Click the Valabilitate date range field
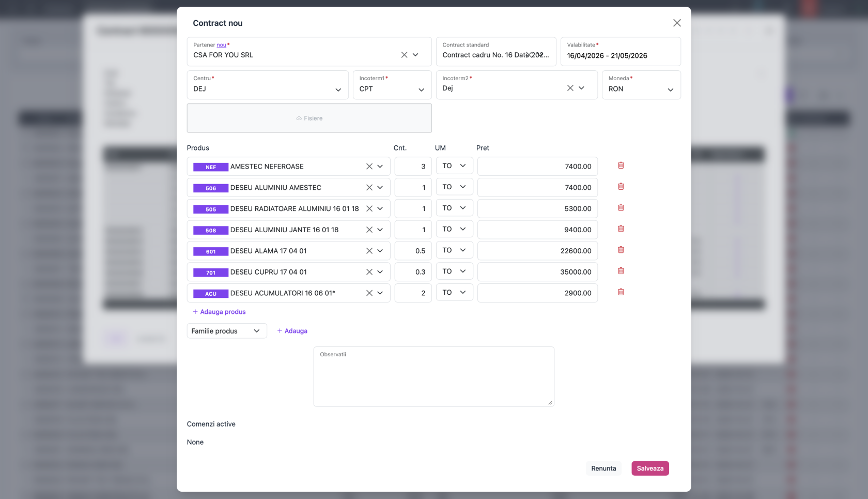868x499 pixels. pos(621,52)
